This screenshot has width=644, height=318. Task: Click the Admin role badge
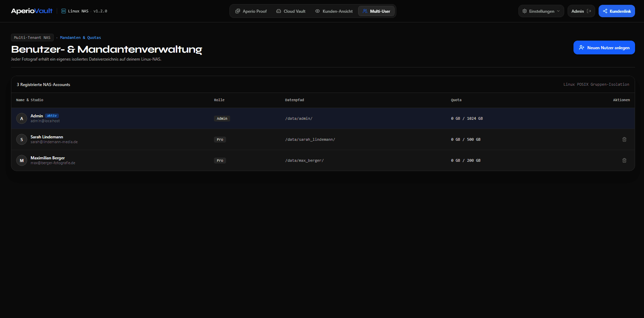pyautogui.click(x=222, y=118)
